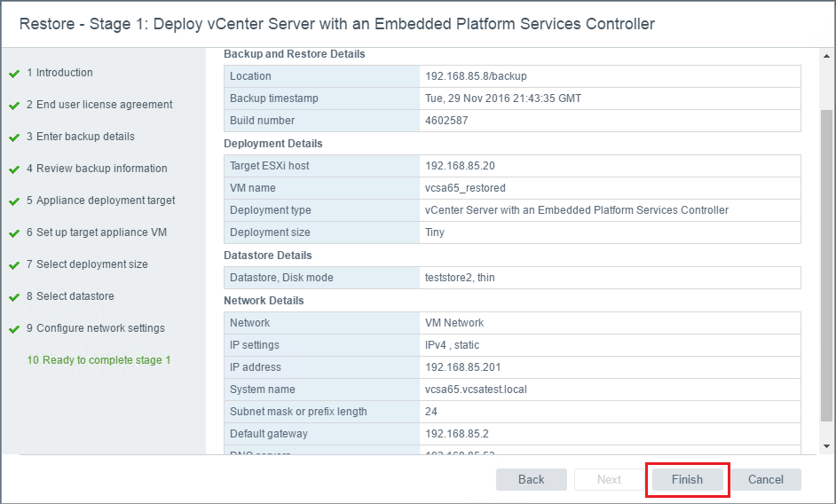The width and height of the screenshot is (836, 504).
Task: Open step 7 Select deployment size
Action: tap(88, 264)
